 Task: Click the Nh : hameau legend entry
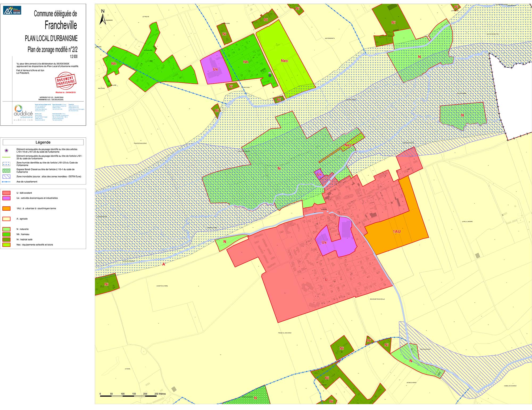(x=23, y=234)
